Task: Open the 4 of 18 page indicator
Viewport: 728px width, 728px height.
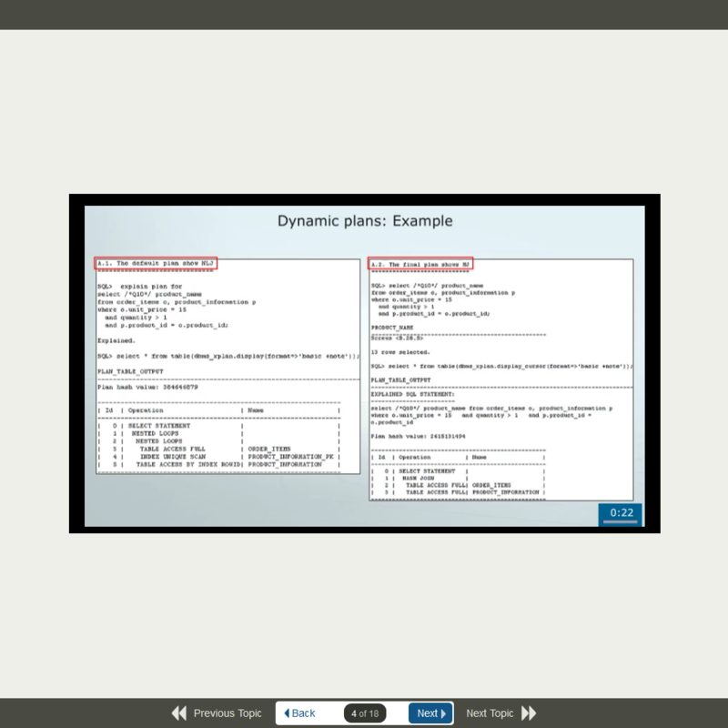Action: coord(365,713)
